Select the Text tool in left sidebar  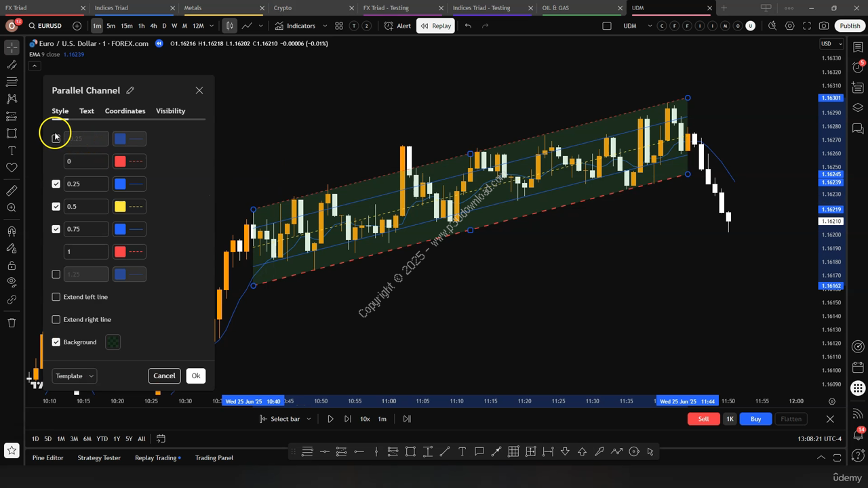tap(12, 150)
